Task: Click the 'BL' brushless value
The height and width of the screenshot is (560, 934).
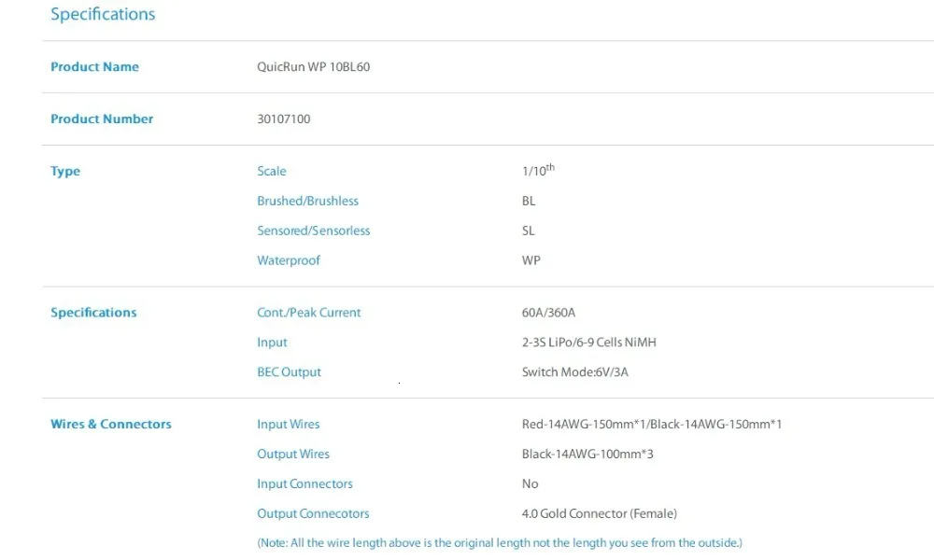Action: pyautogui.click(x=529, y=202)
